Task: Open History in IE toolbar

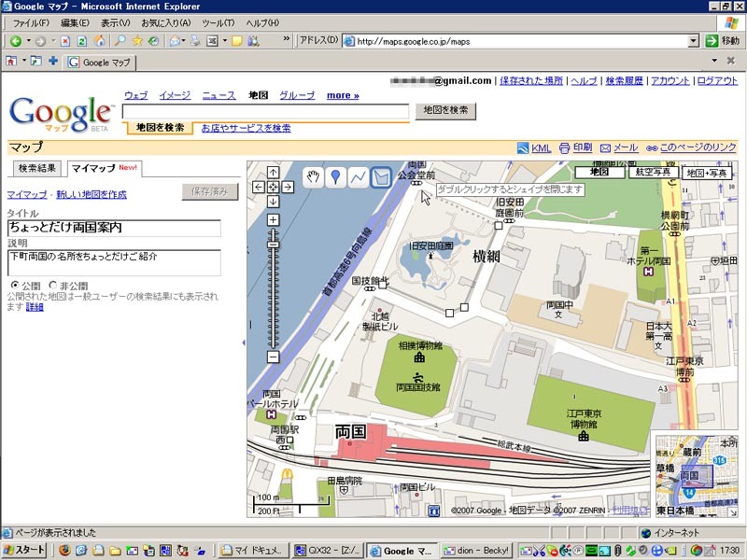Action: (153, 41)
